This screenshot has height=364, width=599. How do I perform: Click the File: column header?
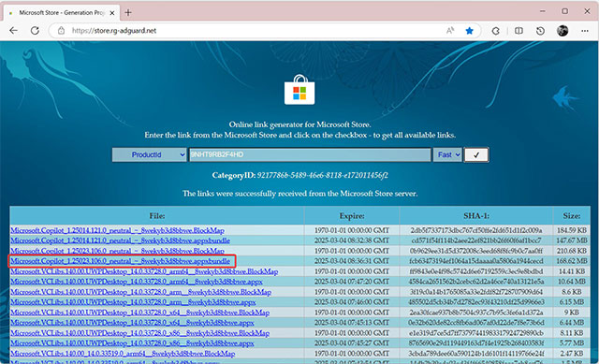tap(157, 216)
